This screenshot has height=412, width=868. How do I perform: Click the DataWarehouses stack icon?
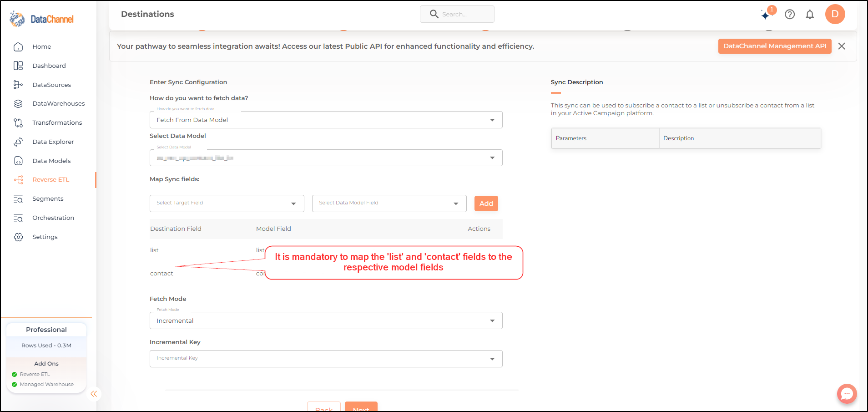click(x=18, y=104)
